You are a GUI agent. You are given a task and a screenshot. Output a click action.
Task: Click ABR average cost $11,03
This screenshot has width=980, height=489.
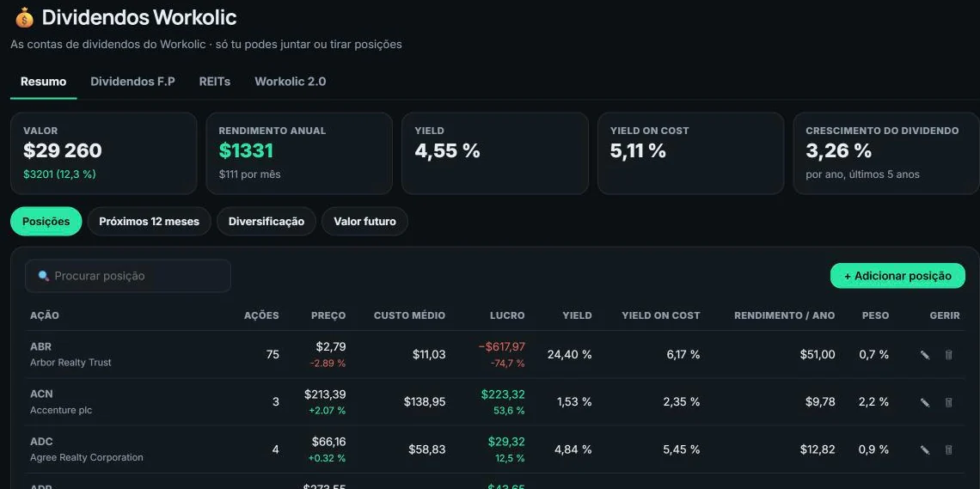click(429, 355)
